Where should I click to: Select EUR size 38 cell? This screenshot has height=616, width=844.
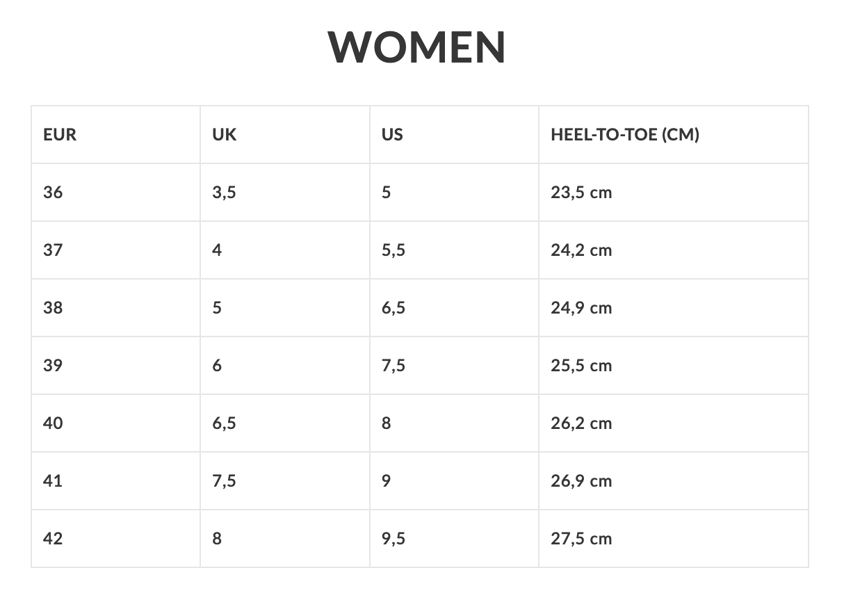click(53, 308)
